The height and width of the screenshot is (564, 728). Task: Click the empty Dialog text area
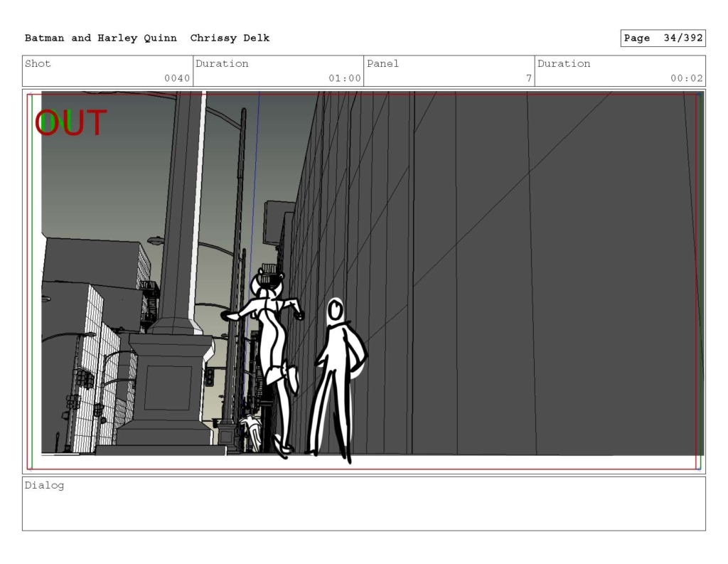coord(364,504)
